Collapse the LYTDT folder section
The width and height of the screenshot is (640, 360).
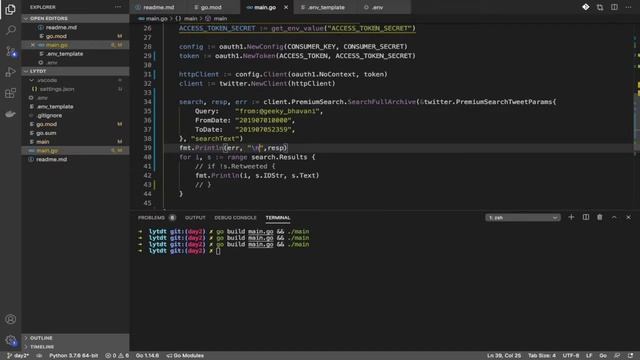click(x=76, y=71)
